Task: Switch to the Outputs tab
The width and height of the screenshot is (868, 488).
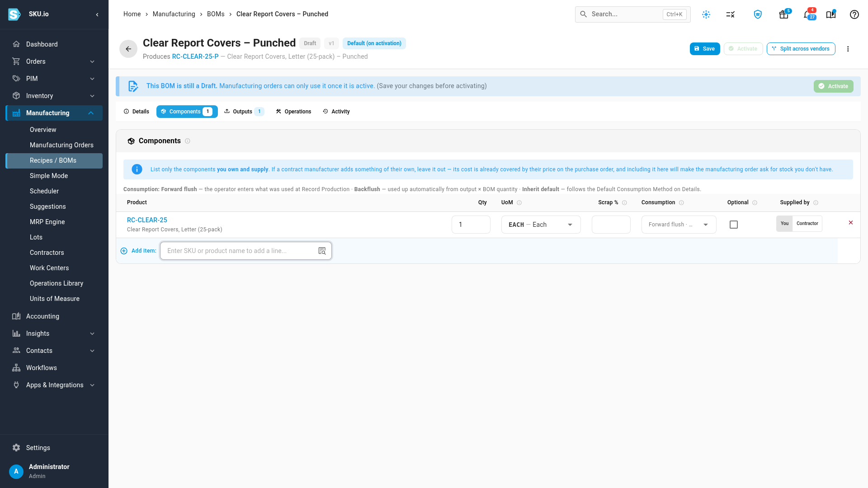Action: click(x=244, y=112)
